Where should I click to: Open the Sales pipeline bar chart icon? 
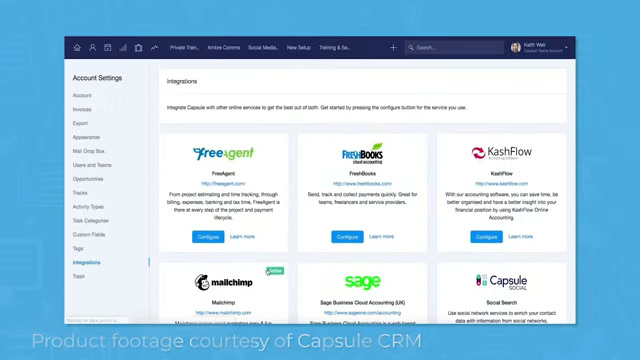coord(123,48)
